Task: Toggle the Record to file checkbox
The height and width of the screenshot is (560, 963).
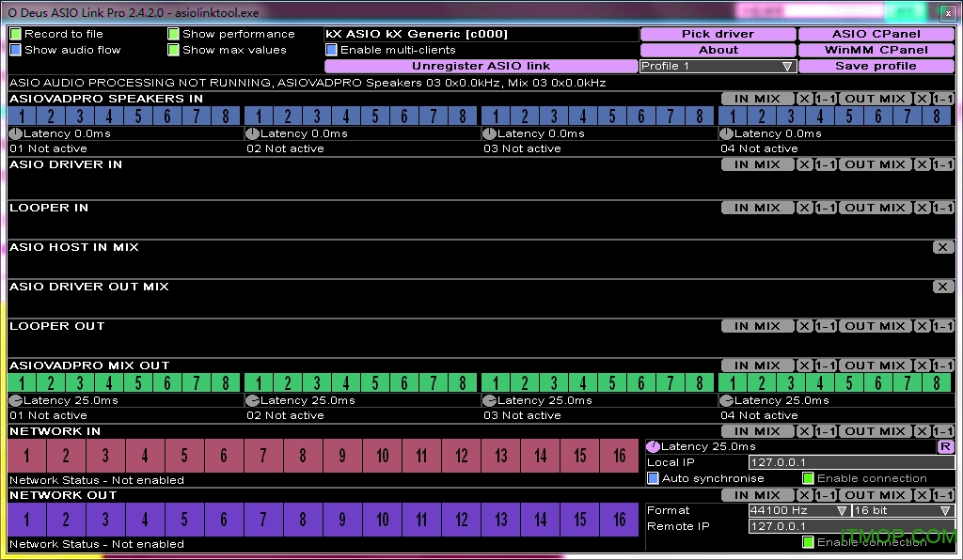Action: 15,34
